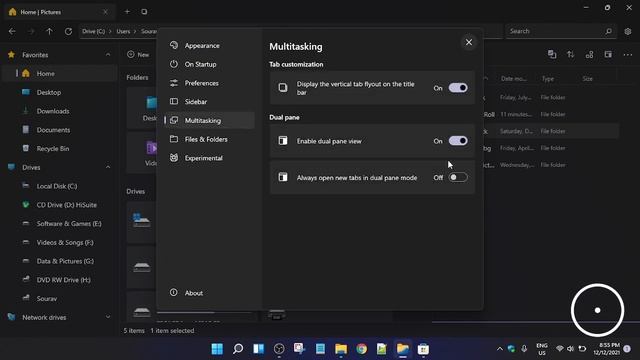Close the settings dialog
The image size is (640, 360).
pyautogui.click(x=469, y=42)
